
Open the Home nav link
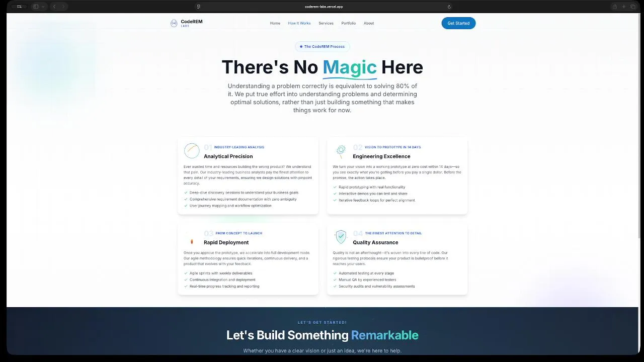point(275,23)
